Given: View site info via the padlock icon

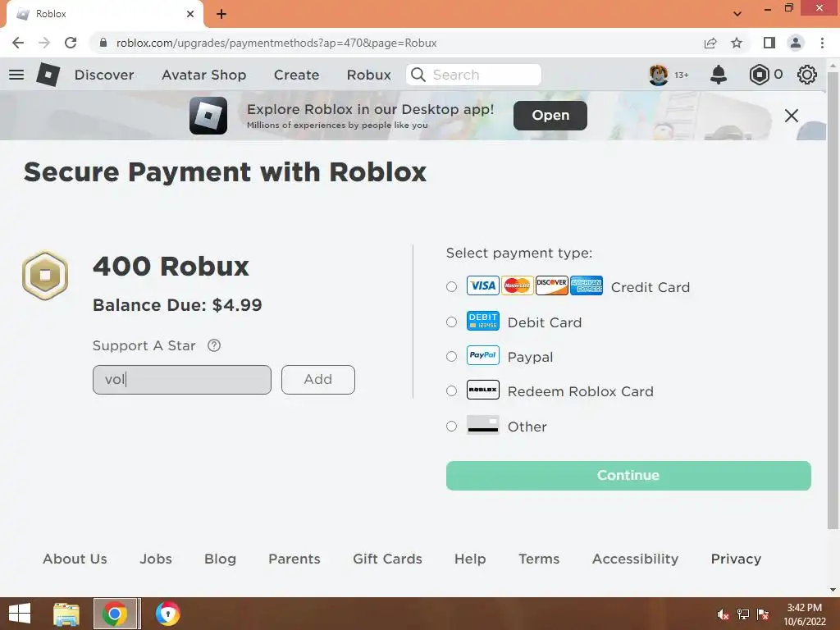Looking at the screenshot, I should [103, 43].
